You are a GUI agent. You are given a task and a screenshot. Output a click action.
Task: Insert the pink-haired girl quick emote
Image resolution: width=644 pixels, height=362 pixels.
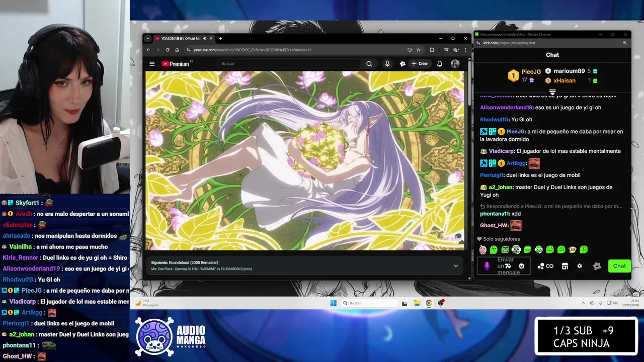pos(483,249)
